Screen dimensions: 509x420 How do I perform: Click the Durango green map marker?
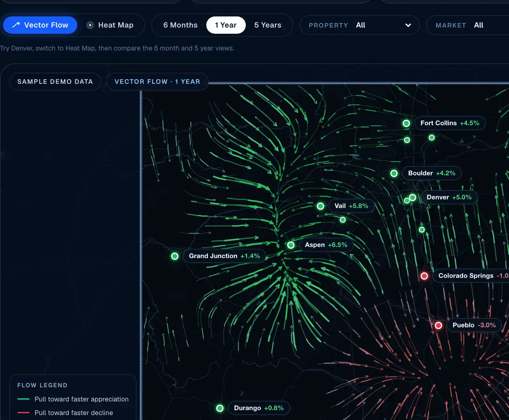point(220,408)
